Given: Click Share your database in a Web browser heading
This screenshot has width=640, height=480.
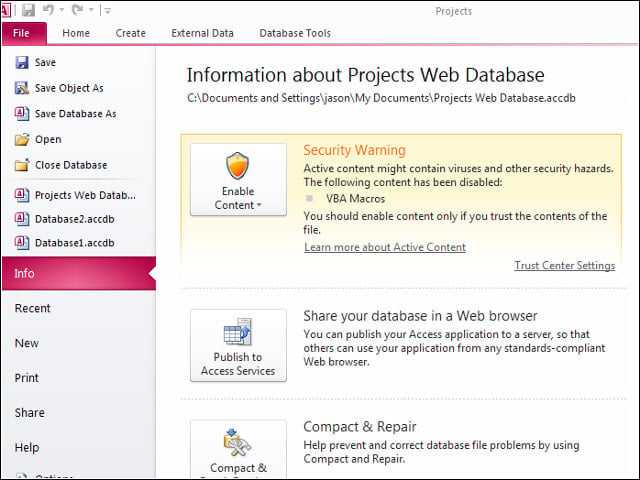Looking at the screenshot, I should point(420,316).
